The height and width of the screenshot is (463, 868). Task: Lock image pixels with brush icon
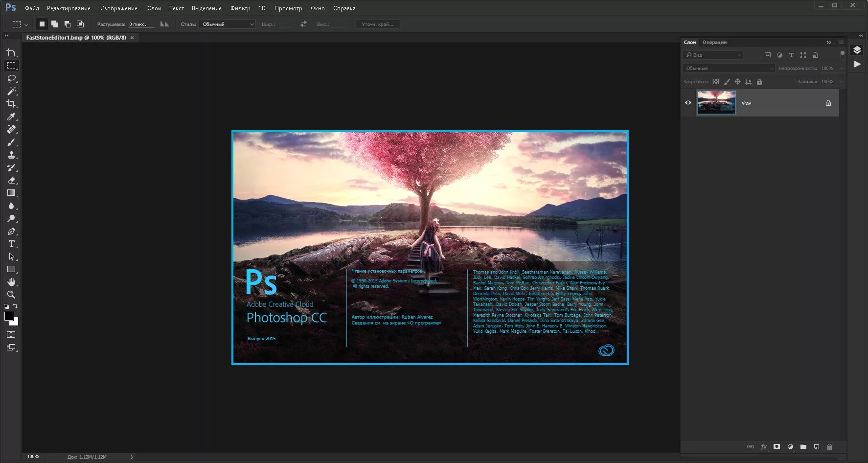tap(727, 82)
